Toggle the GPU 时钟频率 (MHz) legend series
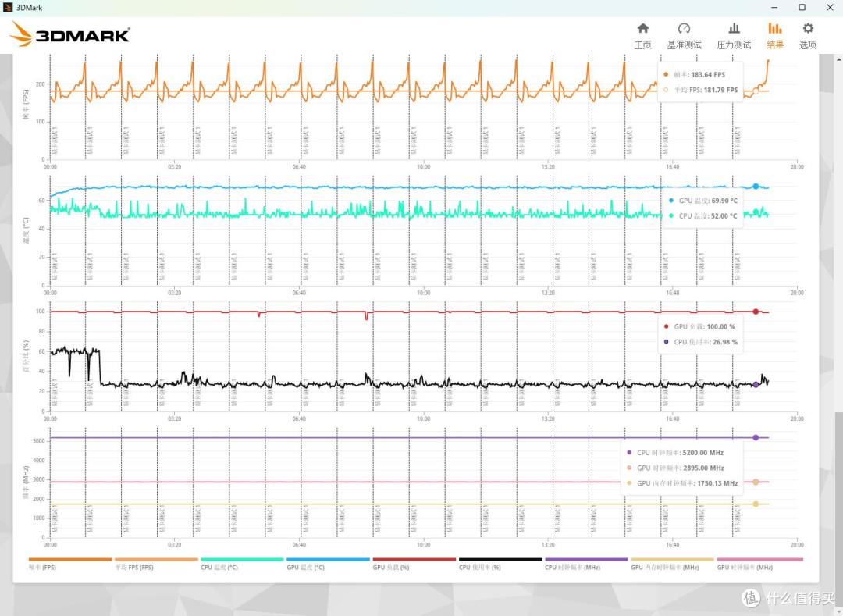This screenshot has height=616, width=843. click(x=759, y=564)
